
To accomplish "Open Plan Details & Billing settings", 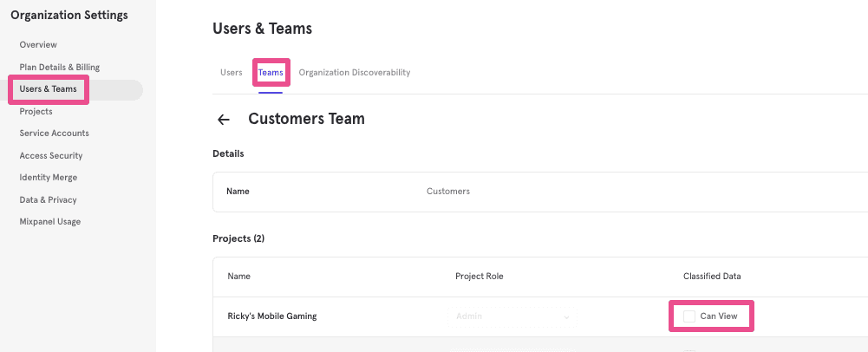I will click(59, 67).
